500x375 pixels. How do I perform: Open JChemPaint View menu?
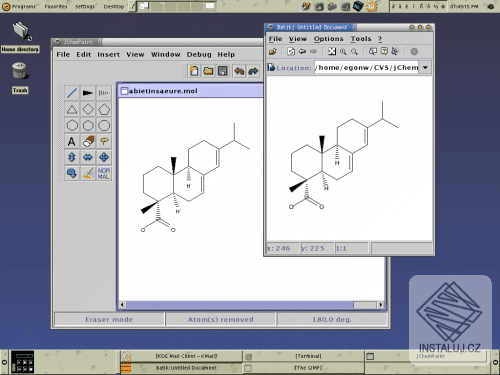[x=135, y=54]
